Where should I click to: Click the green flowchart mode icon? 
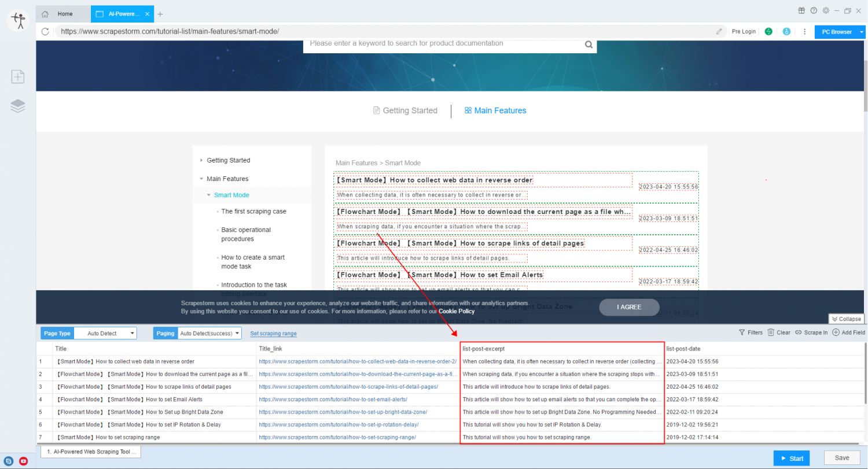tap(768, 31)
